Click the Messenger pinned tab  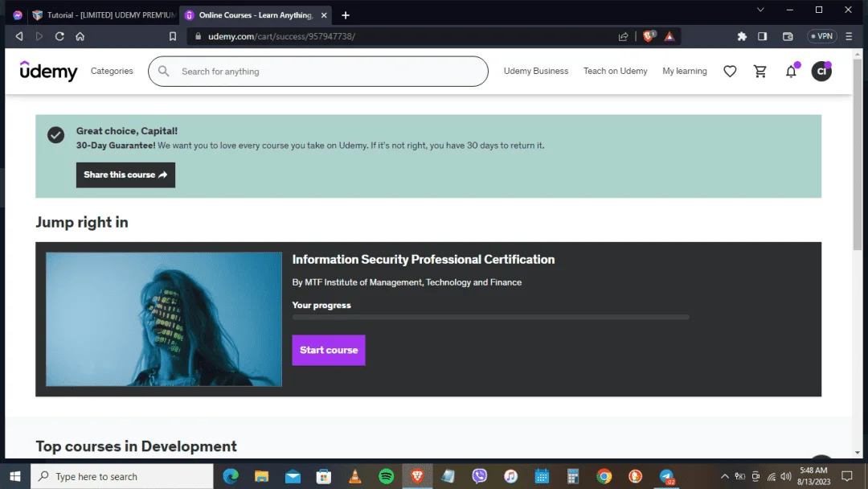coord(18,15)
